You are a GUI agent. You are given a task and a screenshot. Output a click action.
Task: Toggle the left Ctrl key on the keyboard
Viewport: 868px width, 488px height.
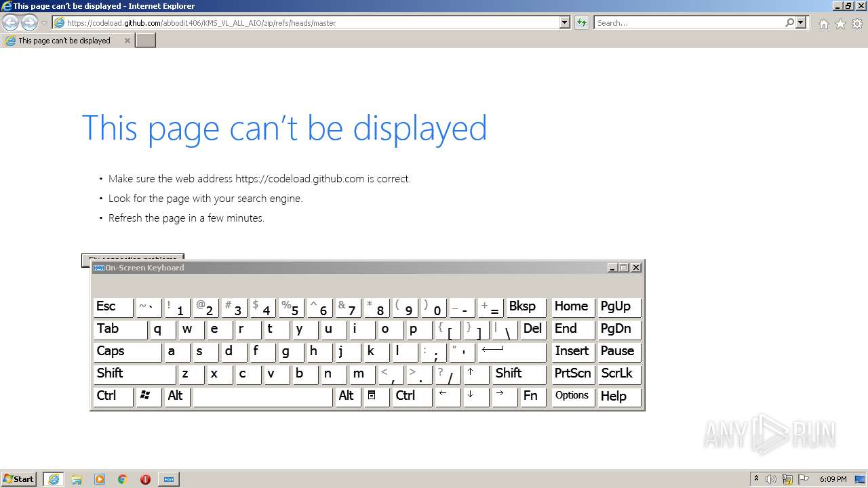[113, 396]
